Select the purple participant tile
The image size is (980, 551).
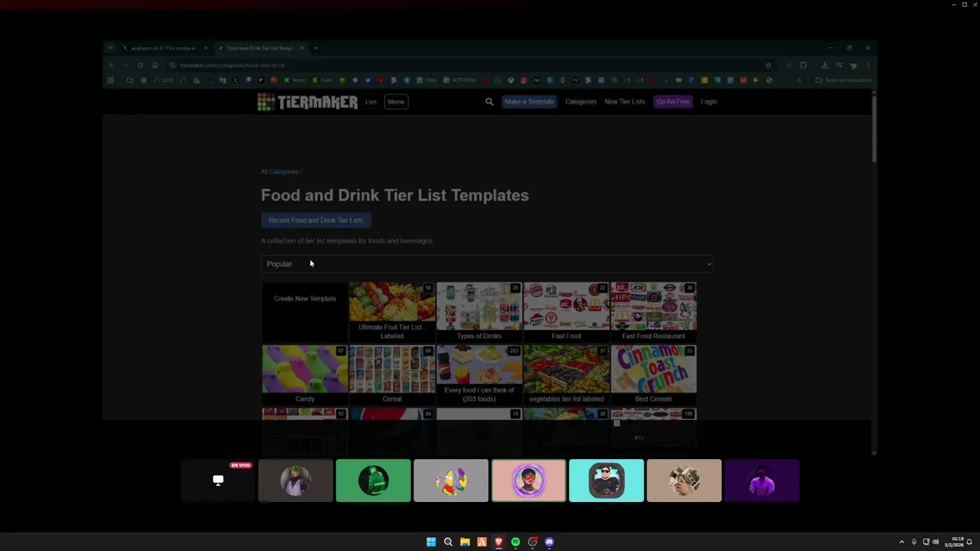pos(762,481)
